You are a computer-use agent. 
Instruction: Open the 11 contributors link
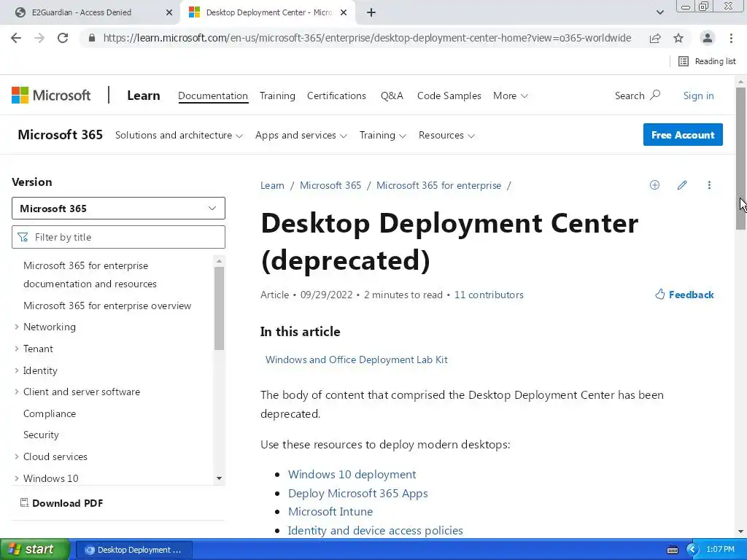pos(489,295)
